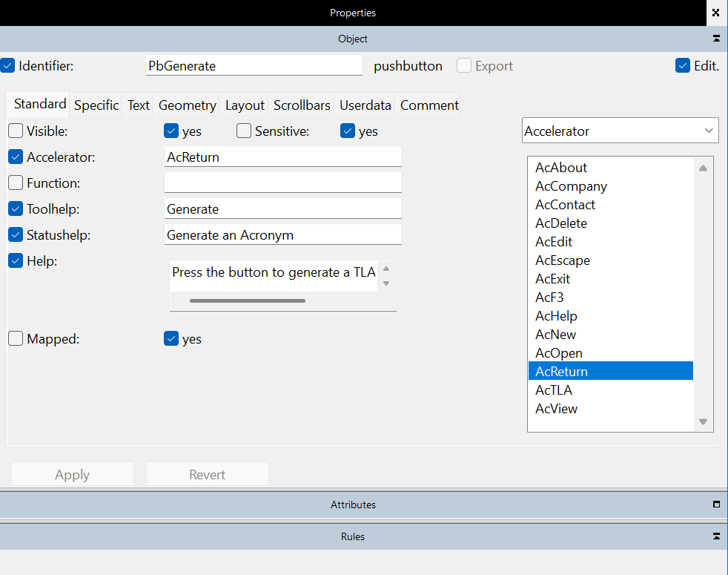
Task: Click the Help text scroll down arrow
Action: pos(386,283)
